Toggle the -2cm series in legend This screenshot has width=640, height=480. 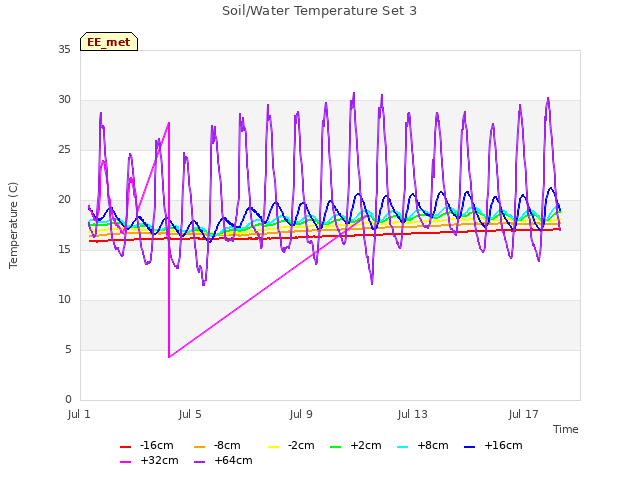pyautogui.click(x=291, y=445)
